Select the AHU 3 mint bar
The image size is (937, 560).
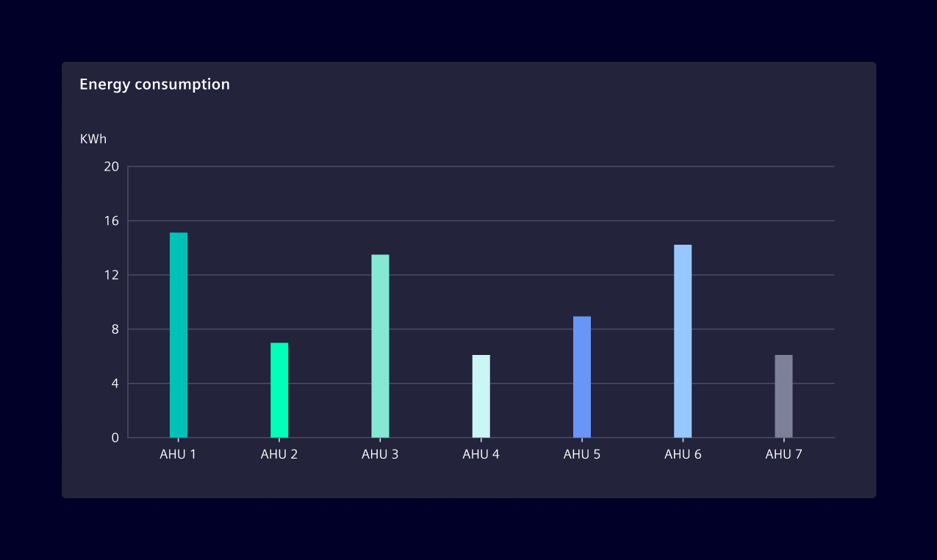pos(380,345)
